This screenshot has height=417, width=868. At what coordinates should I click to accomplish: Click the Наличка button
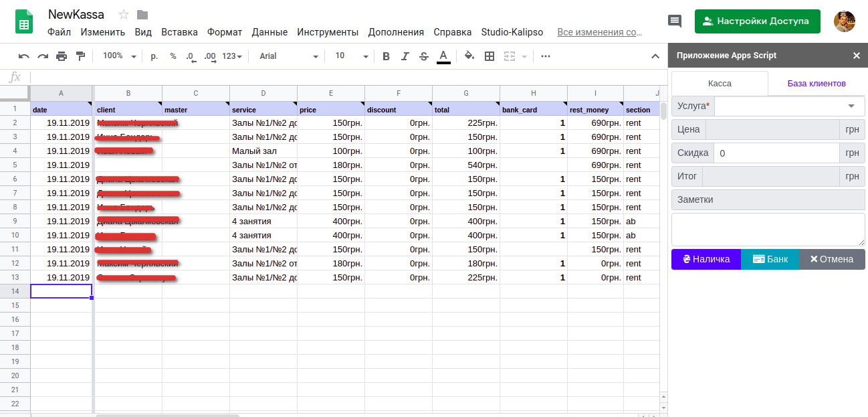click(x=706, y=259)
